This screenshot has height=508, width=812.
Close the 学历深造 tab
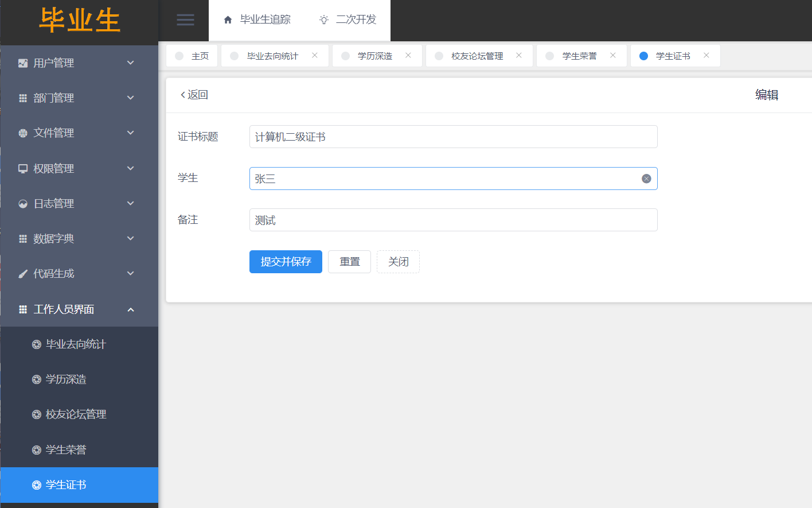click(408, 56)
